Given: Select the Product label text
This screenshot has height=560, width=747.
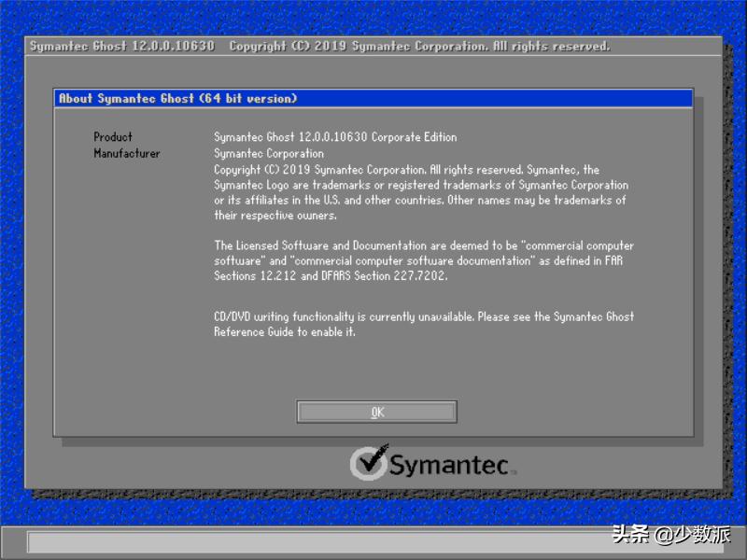Looking at the screenshot, I should (112, 136).
